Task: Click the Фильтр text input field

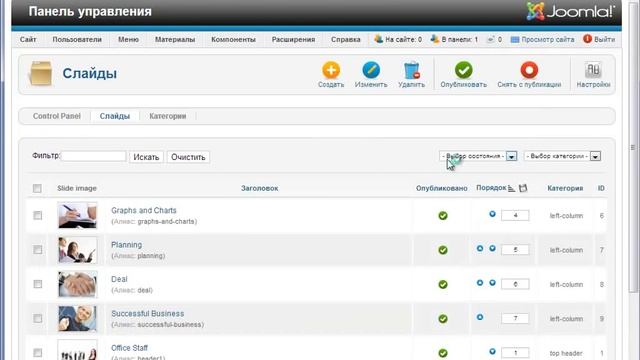Action: point(93,156)
